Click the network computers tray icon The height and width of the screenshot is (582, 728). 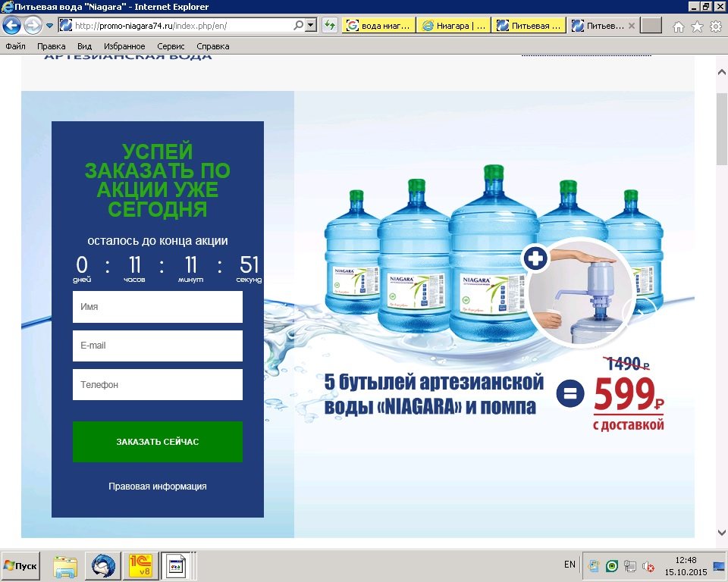pos(630,566)
